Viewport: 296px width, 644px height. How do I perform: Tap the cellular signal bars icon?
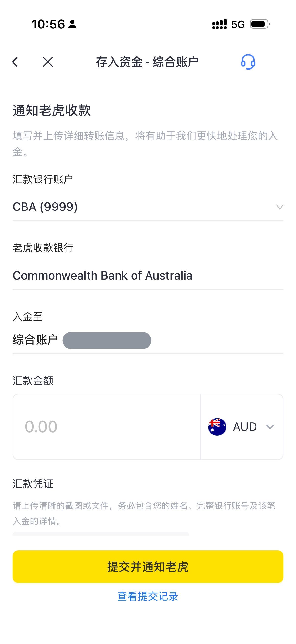(x=219, y=24)
